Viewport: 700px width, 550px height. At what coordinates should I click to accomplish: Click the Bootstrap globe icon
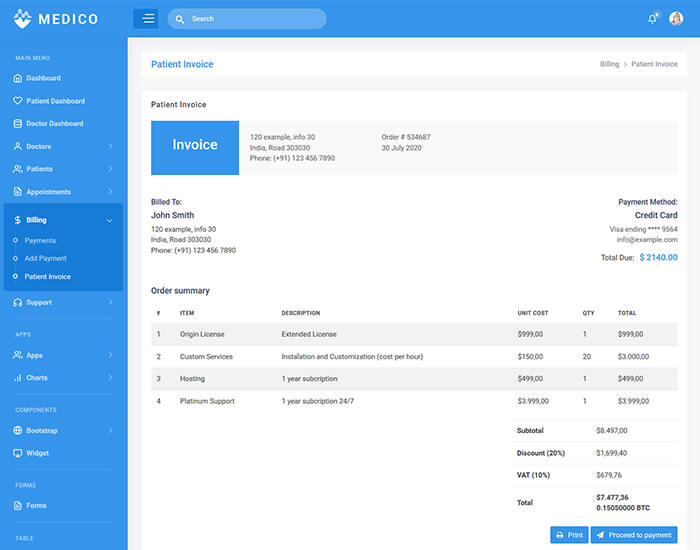pyautogui.click(x=17, y=431)
